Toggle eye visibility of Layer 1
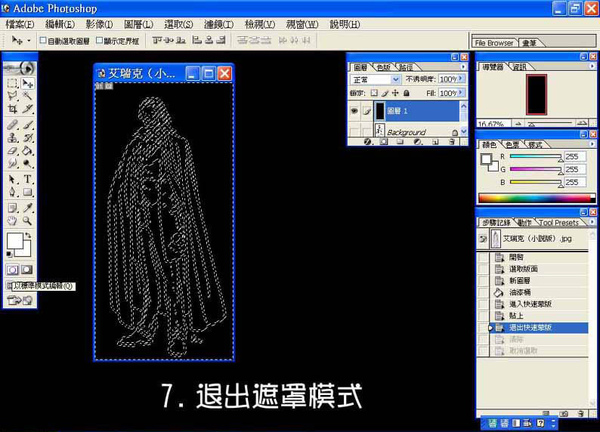The image size is (600, 432). (x=354, y=111)
